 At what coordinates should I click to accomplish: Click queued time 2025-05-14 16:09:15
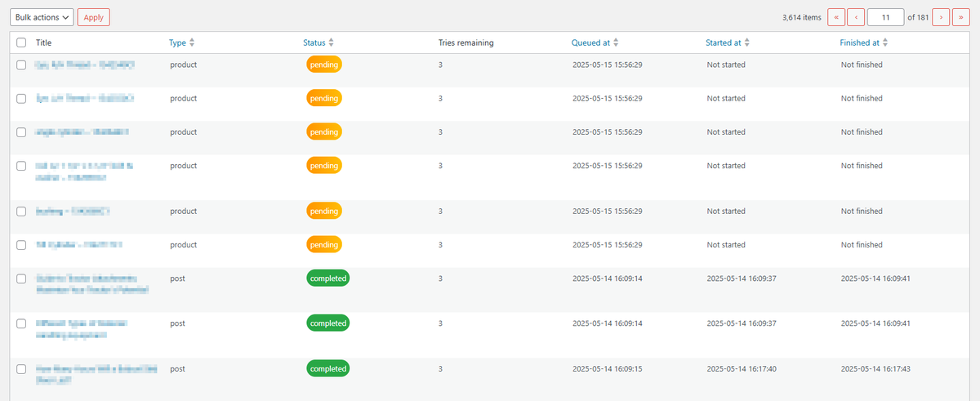tap(608, 369)
